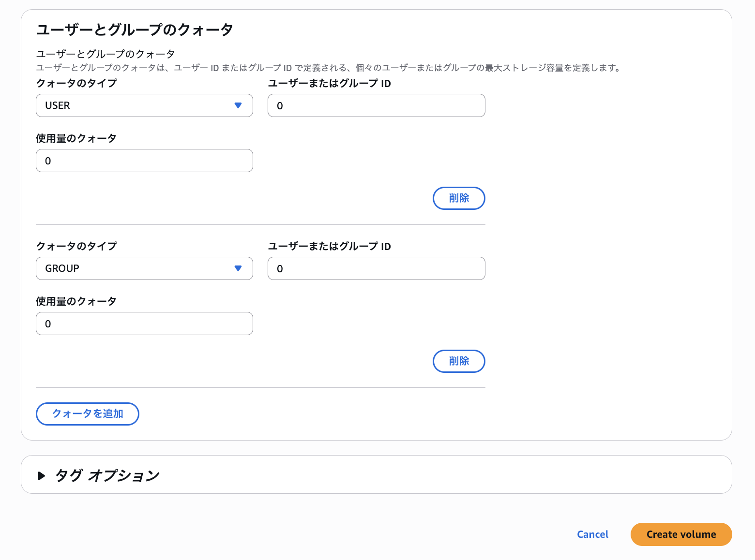Click the 使用量のクォータ label in GROUP entry
Viewport: 755px width, 560px height.
(76, 301)
